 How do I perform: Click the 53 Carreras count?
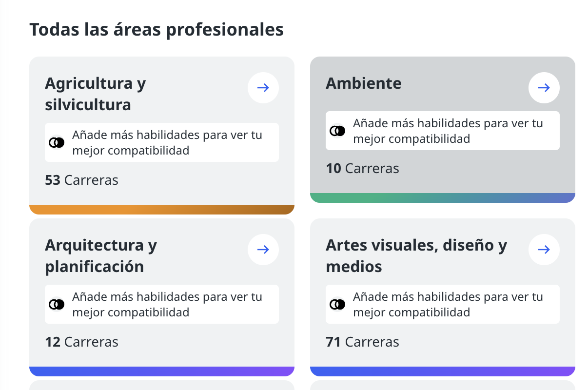click(x=81, y=180)
